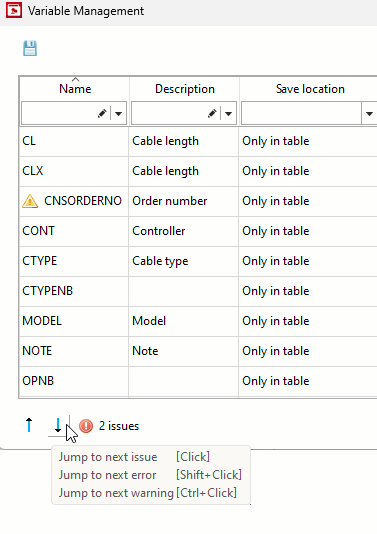Click the 'Model' description cell

(x=184, y=321)
